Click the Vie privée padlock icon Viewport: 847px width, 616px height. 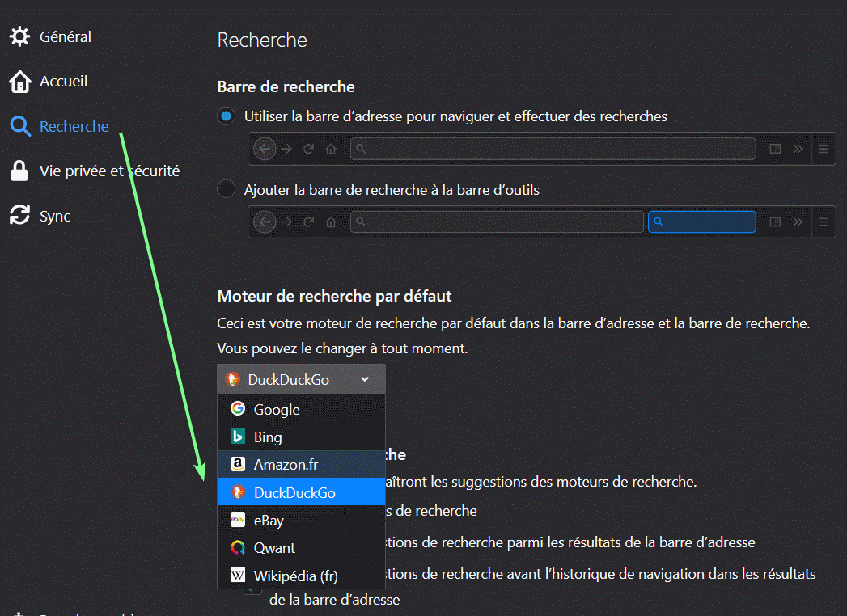pos(19,171)
